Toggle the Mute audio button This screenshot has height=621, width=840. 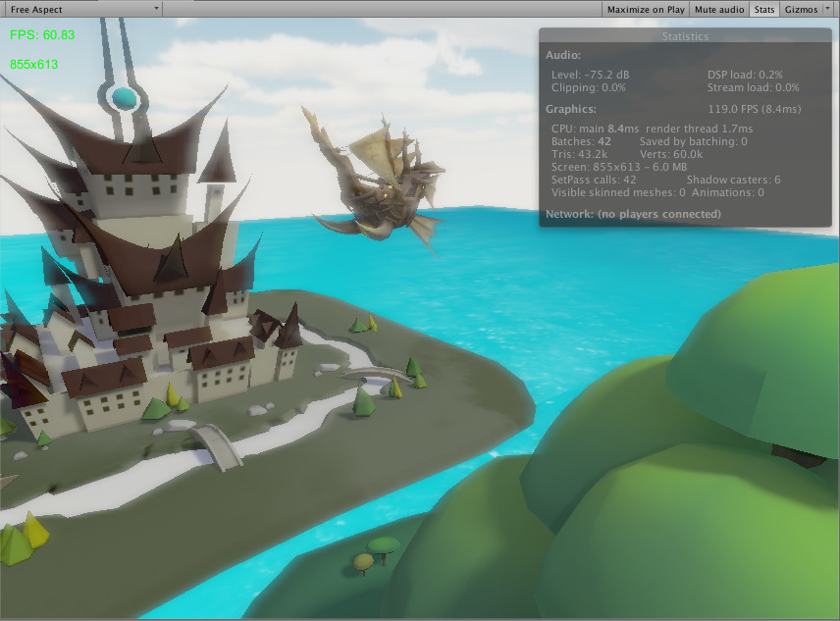[x=718, y=9]
